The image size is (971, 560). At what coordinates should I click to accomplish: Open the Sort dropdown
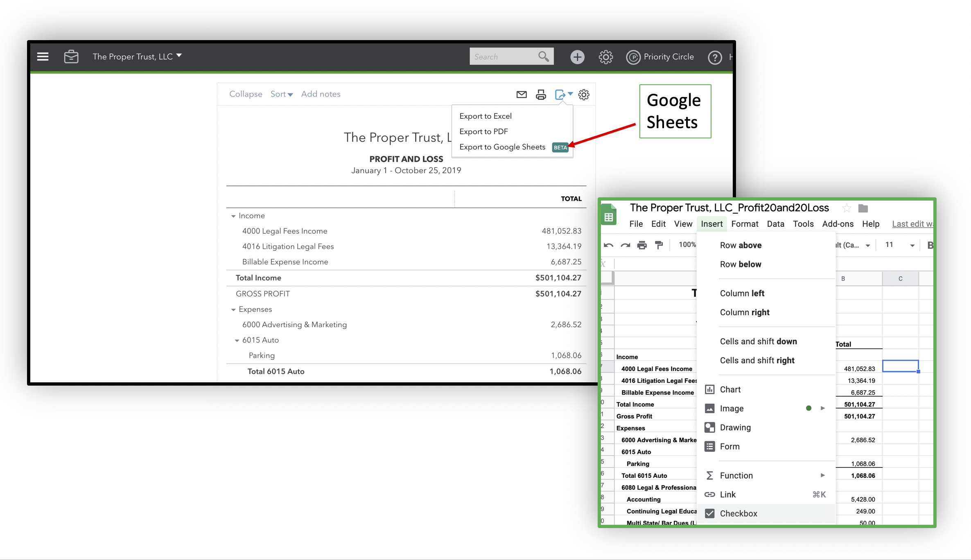[x=281, y=94]
